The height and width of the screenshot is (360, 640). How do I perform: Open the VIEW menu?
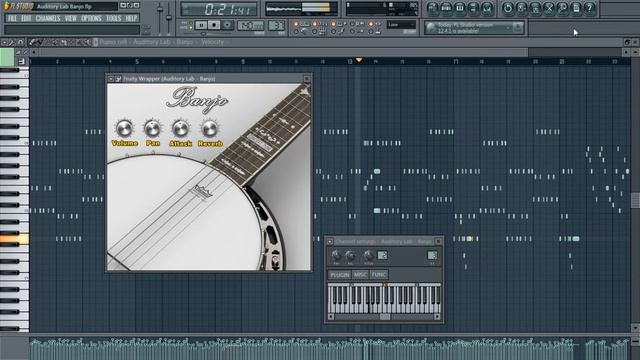pyautogui.click(x=71, y=18)
